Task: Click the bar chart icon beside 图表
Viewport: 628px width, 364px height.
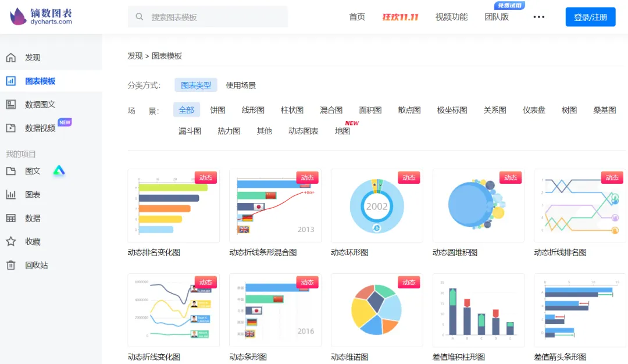Action: [x=11, y=195]
